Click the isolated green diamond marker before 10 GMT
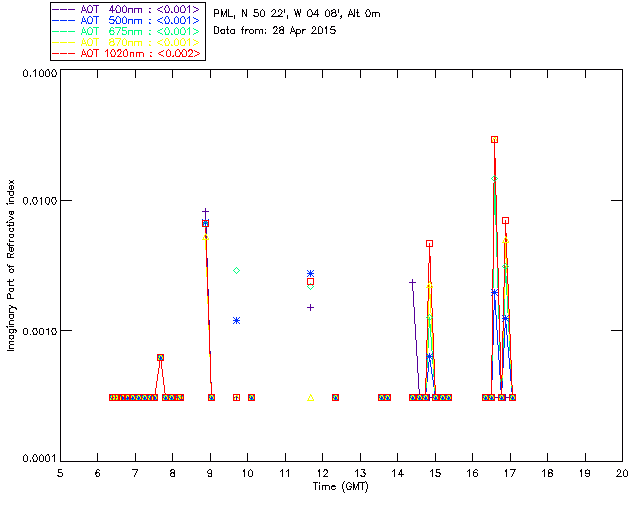This screenshot has width=640, height=512. point(236,271)
